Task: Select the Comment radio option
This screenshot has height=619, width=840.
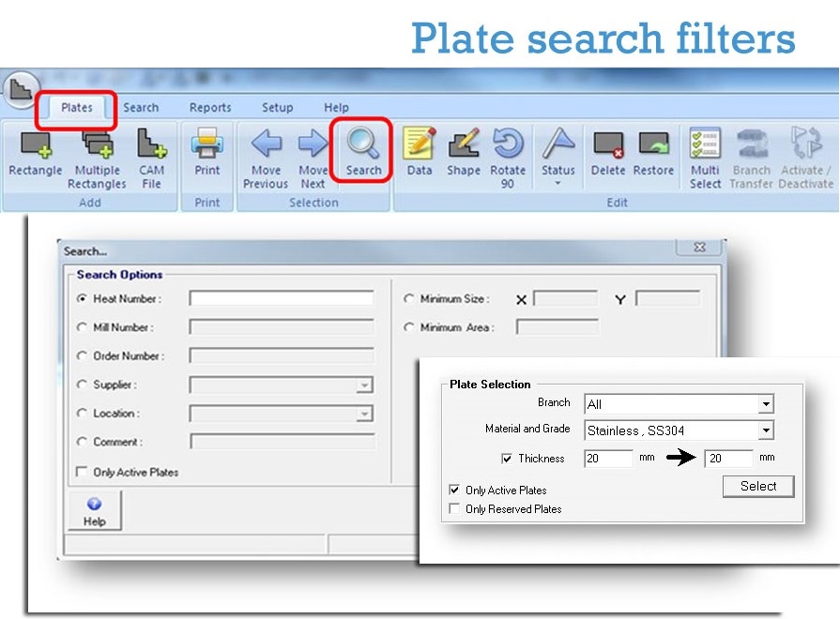Action: (82, 442)
